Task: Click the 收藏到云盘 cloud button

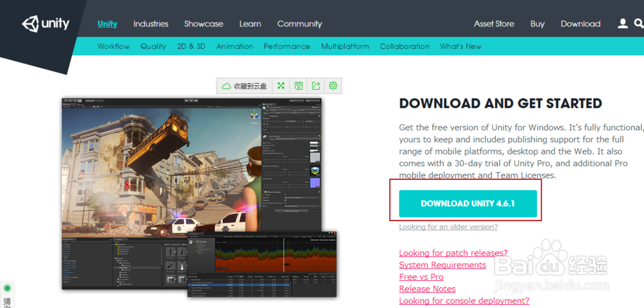Action: (x=244, y=86)
